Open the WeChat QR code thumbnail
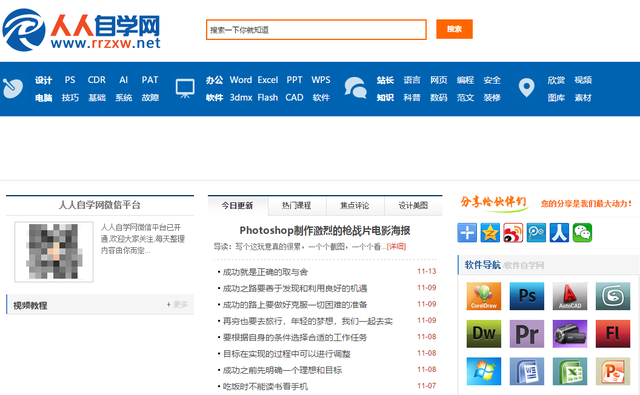 point(54,252)
